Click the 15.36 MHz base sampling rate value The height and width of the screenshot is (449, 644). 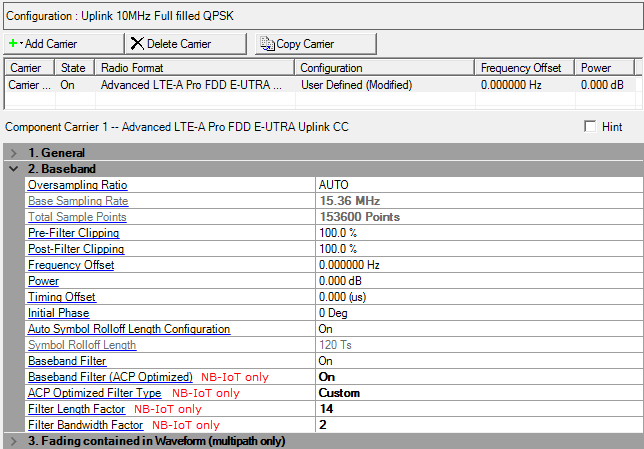350,201
